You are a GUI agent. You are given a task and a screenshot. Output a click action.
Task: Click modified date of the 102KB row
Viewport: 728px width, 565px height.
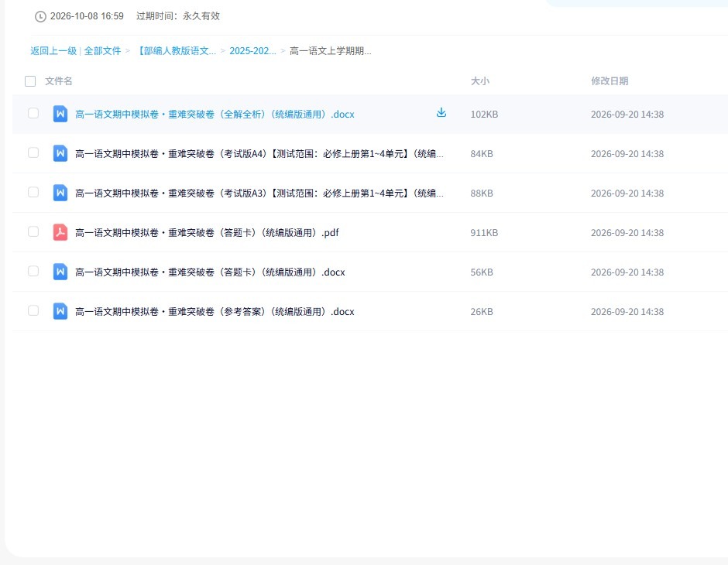627,114
